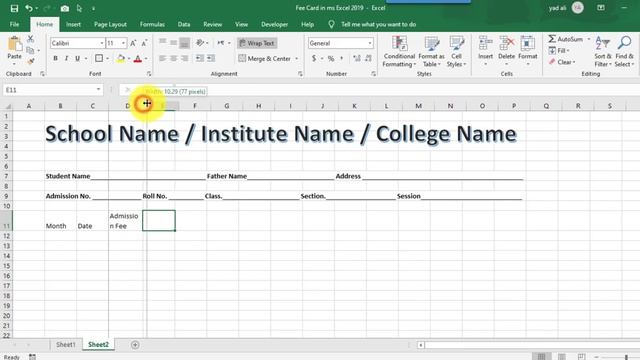This screenshot has height=360, width=640.
Task: Click the Insert cells button
Action: click(485, 52)
